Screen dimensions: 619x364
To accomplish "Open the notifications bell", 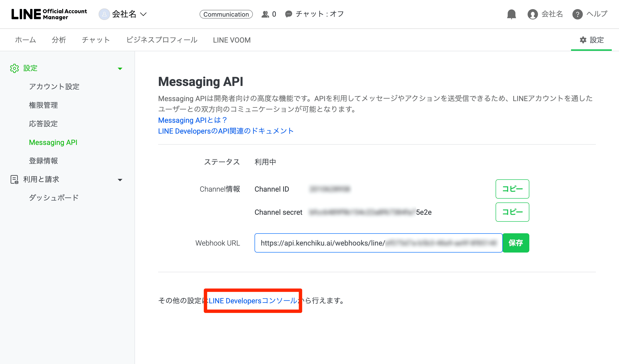I will (x=511, y=14).
